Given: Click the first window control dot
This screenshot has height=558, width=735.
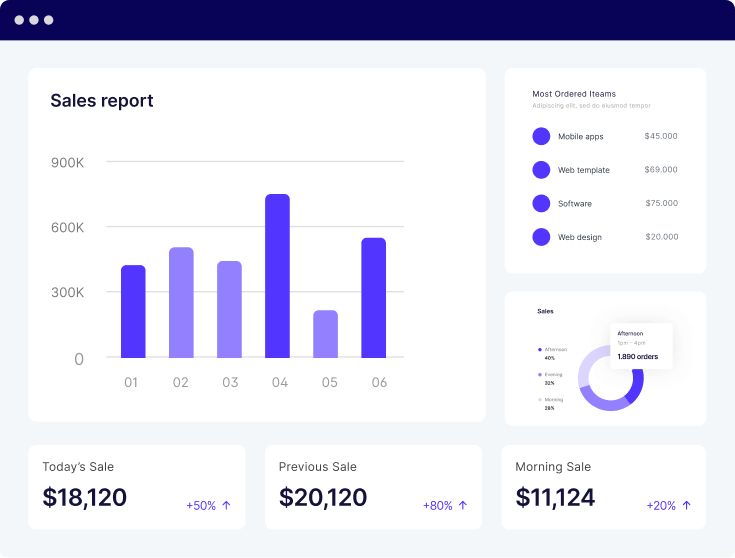Looking at the screenshot, I should 19,20.
